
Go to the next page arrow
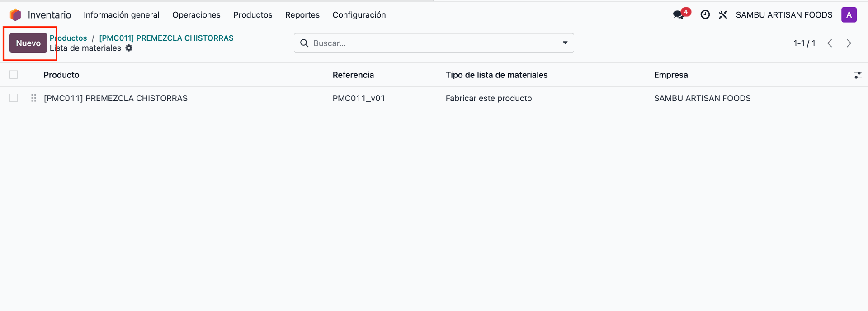849,43
